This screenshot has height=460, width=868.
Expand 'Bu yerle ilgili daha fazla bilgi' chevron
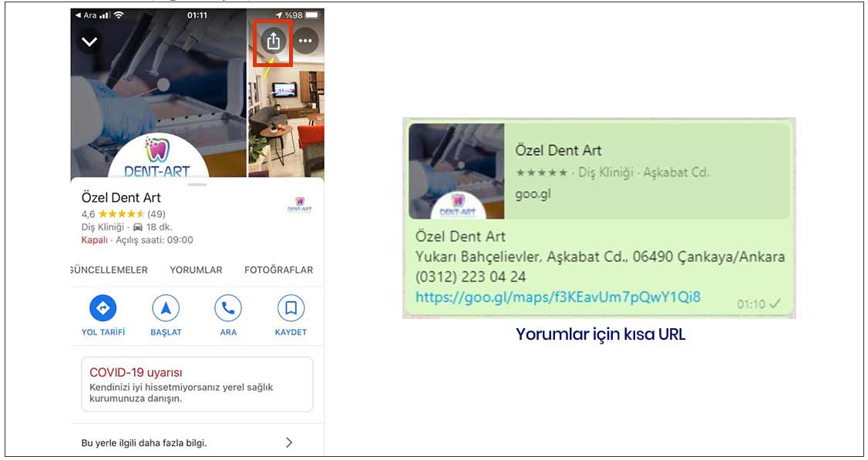click(x=289, y=442)
